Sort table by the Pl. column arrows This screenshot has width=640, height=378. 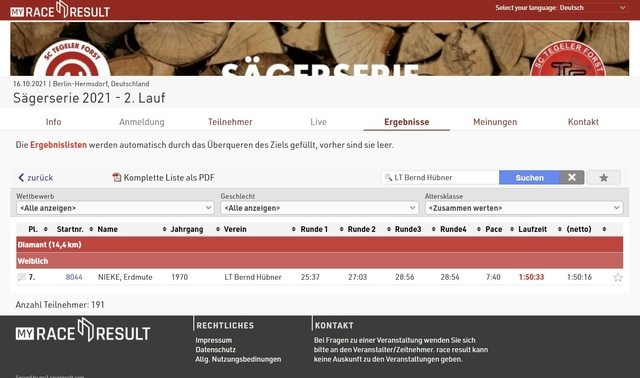pyautogui.click(x=46, y=229)
